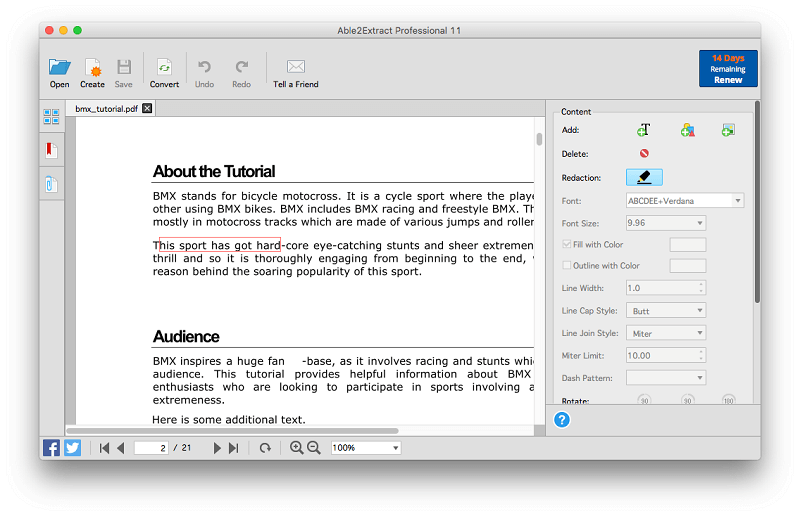Click the Fill with Color swatch
The height and width of the screenshot is (516, 800).
(688, 245)
